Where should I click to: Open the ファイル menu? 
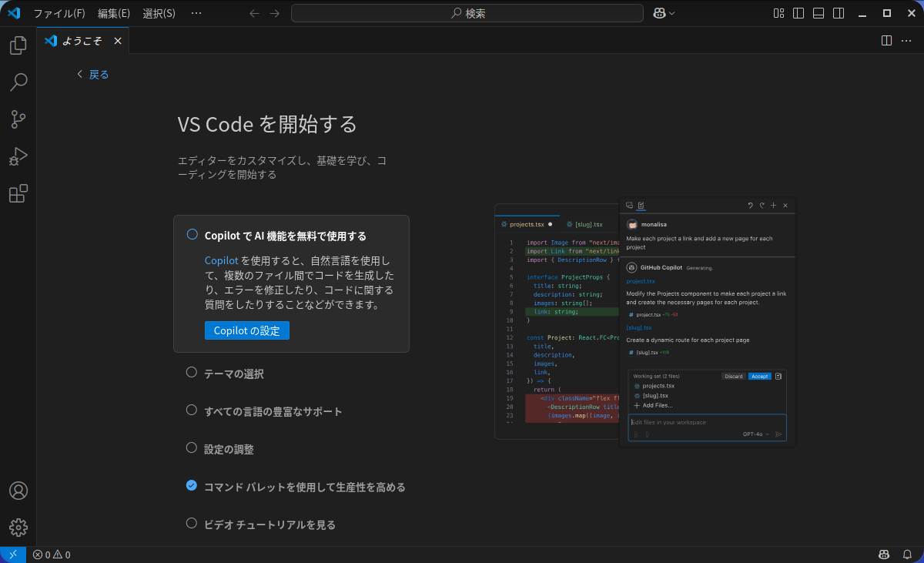61,12
